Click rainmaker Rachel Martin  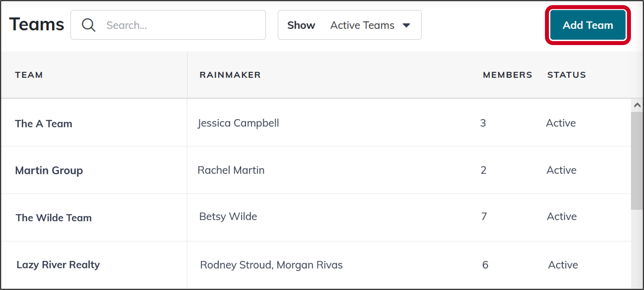coord(231,170)
